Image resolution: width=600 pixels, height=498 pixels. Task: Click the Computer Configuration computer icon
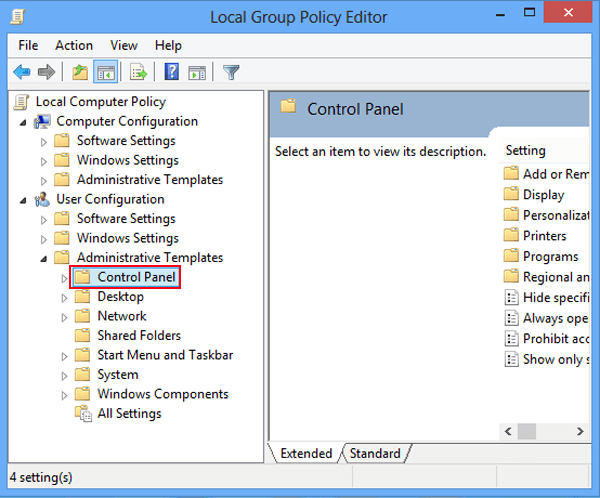pyautogui.click(x=42, y=122)
